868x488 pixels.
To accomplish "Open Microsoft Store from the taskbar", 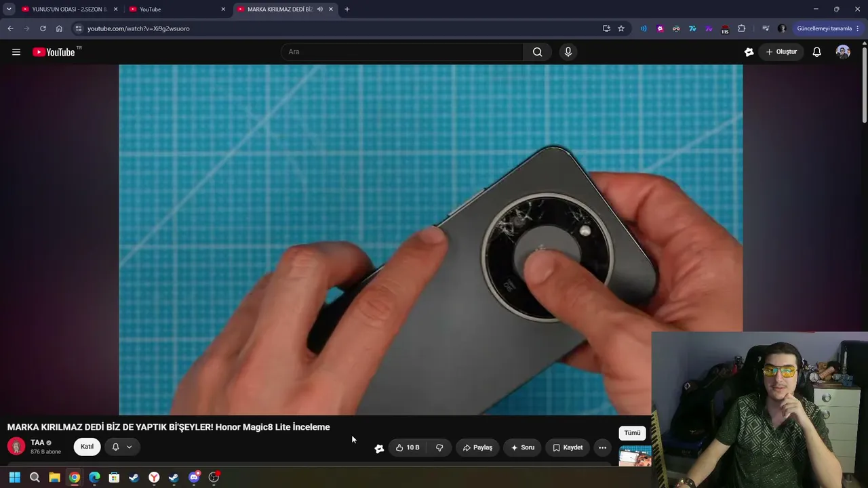I will [114, 477].
